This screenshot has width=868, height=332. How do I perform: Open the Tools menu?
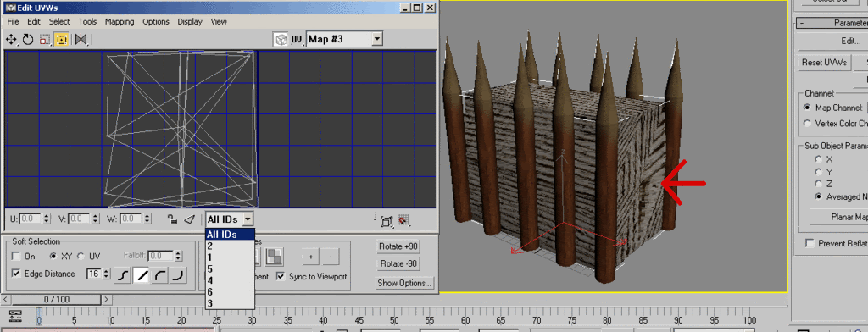point(87,21)
